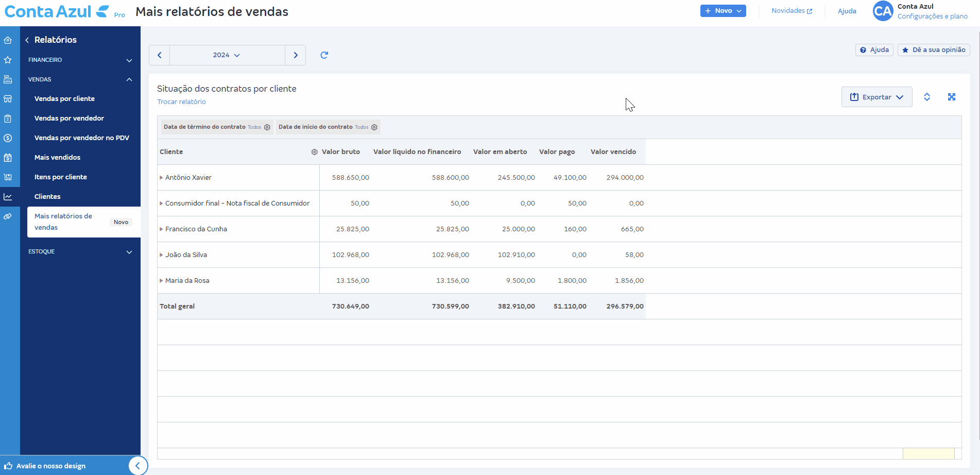
Task: Expand the FINANCEIRO section
Action: click(80, 60)
